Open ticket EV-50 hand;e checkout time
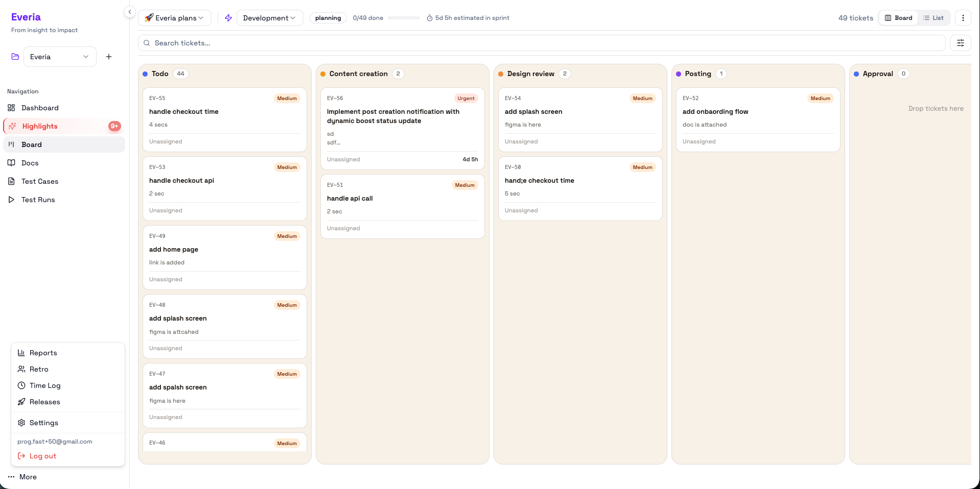 tap(580, 188)
